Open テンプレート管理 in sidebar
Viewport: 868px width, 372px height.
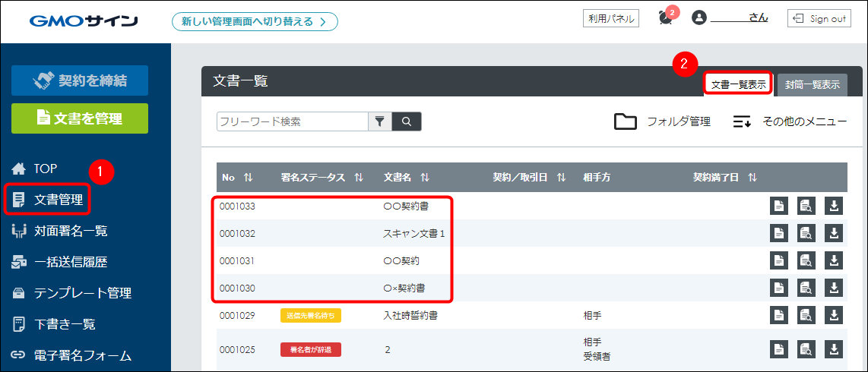click(x=82, y=293)
